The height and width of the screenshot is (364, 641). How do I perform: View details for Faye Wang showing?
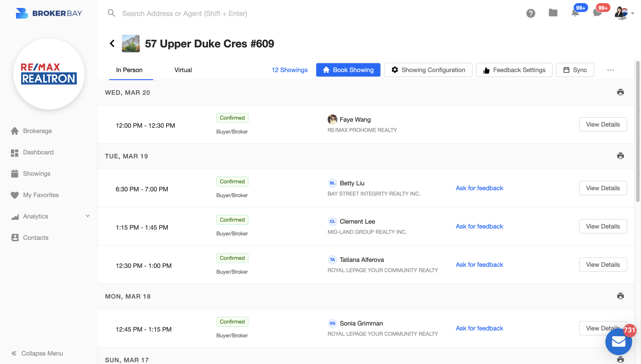pyautogui.click(x=603, y=125)
